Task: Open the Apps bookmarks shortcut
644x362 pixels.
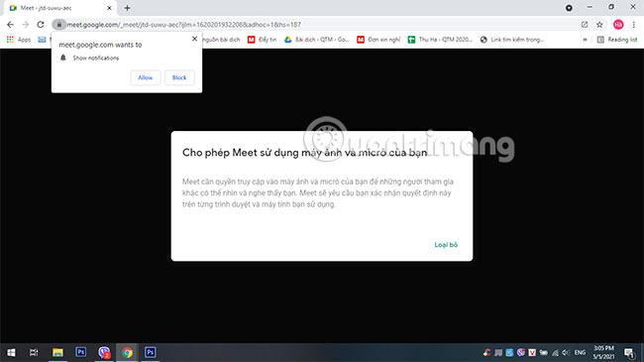Action: click(x=19, y=40)
